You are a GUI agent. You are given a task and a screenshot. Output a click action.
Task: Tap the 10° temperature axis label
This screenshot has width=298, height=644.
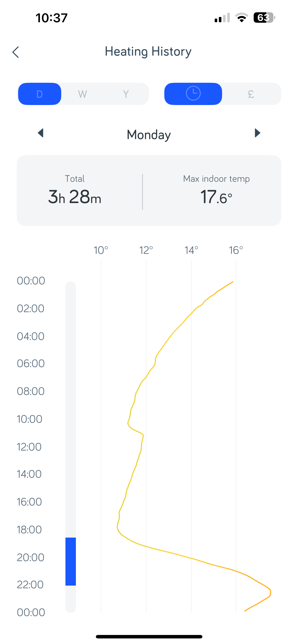tap(101, 250)
